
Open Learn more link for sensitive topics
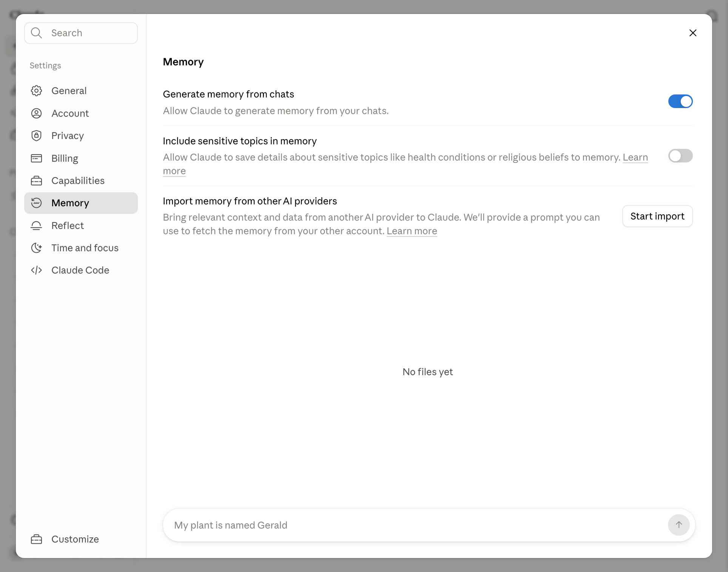click(635, 158)
